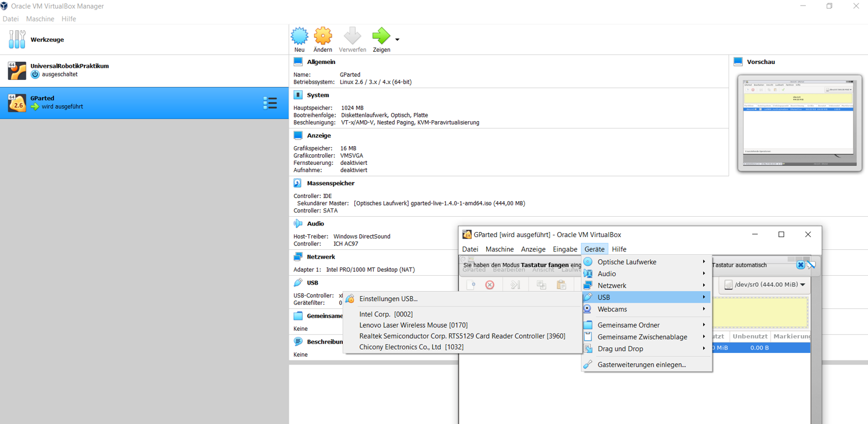The image size is (868, 424).
Task: Click 'Linux 2.6 / 3.x / 4.x (64-bit)' text
Action: (375, 82)
